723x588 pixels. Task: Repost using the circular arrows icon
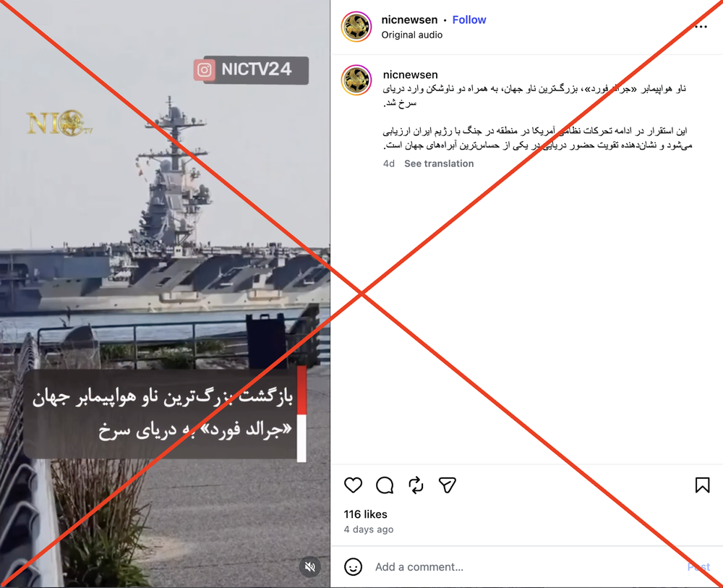[416, 485]
